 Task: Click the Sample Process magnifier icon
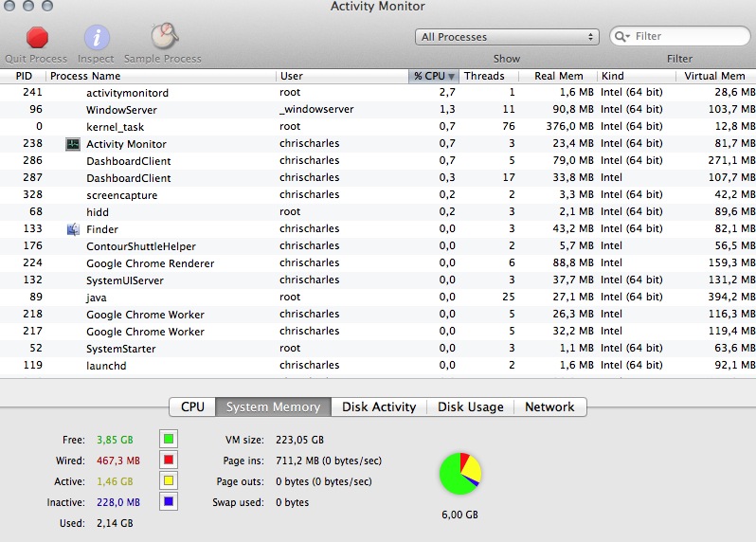164,36
